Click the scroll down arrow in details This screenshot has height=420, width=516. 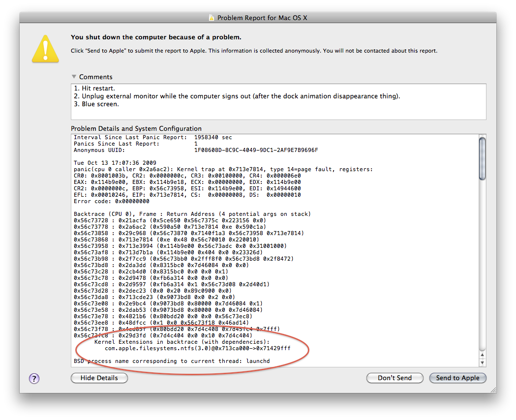[x=482, y=363]
